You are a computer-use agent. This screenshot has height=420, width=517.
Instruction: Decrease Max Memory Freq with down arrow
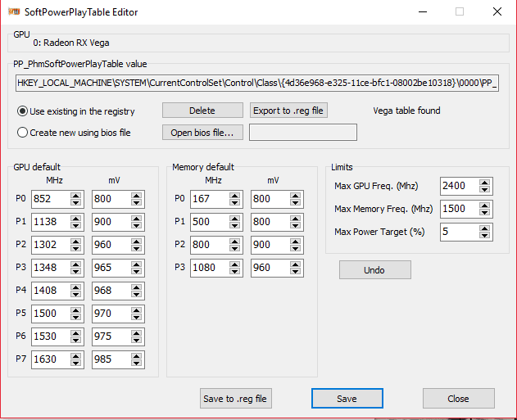484,213
